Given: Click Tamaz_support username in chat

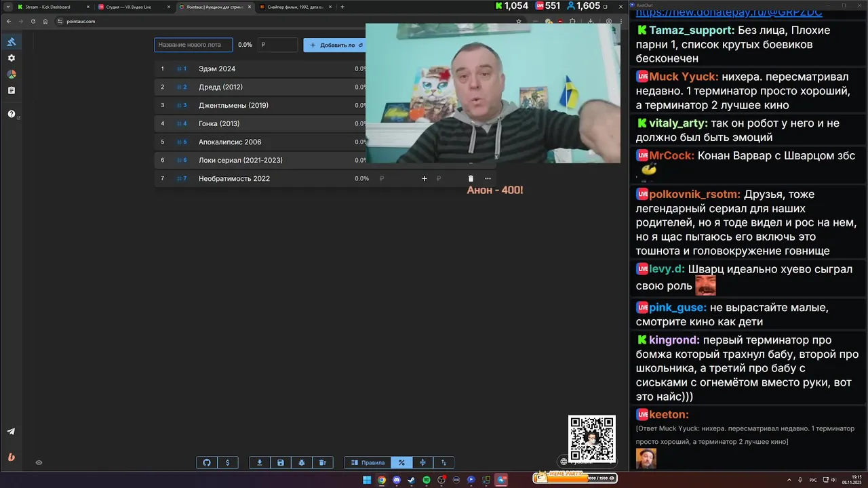Looking at the screenshot, I should pyautogui.click(x=692, y=30).
